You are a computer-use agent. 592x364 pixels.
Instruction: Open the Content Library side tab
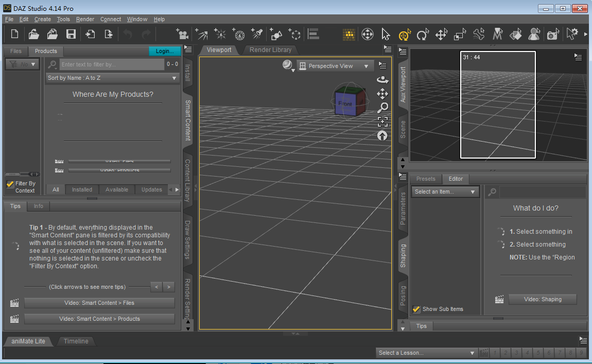click(187, 181)
